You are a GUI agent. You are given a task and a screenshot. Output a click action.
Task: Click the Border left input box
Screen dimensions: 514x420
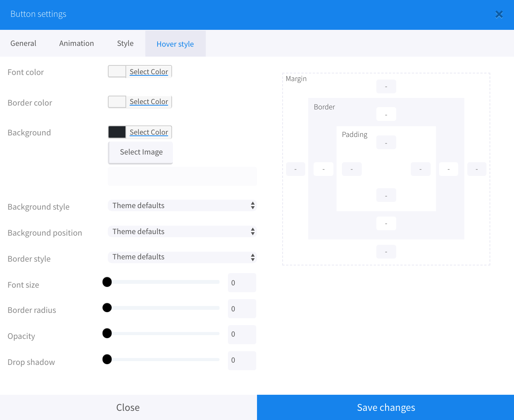pyautogui.click(x=324, y=169)
